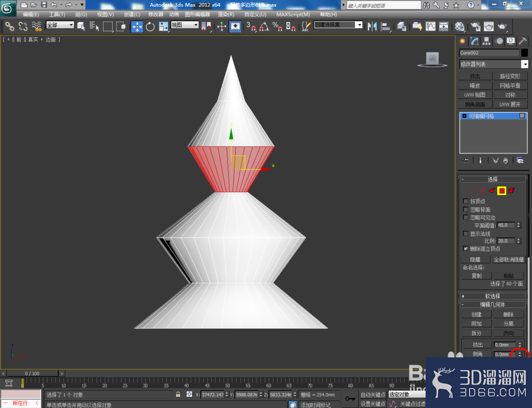
Task: Toggle absolute/offset transform type-in icon
Action: pyautogui.click(x=189, y=394)
